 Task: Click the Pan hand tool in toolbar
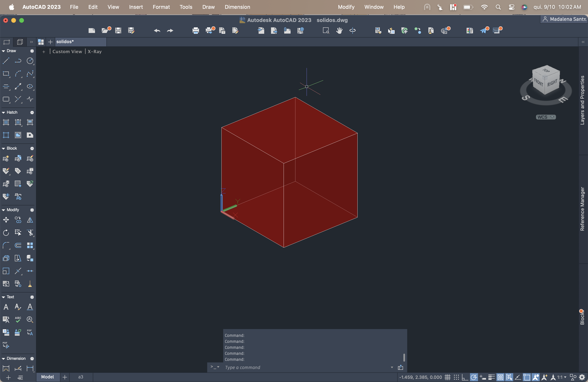339,31
